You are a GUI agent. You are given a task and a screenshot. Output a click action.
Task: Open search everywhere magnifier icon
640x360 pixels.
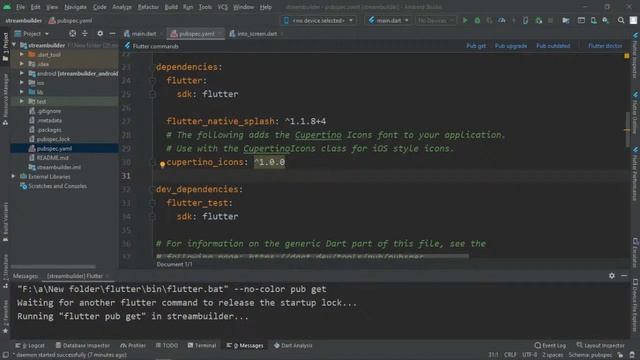[x=621, y=20]
